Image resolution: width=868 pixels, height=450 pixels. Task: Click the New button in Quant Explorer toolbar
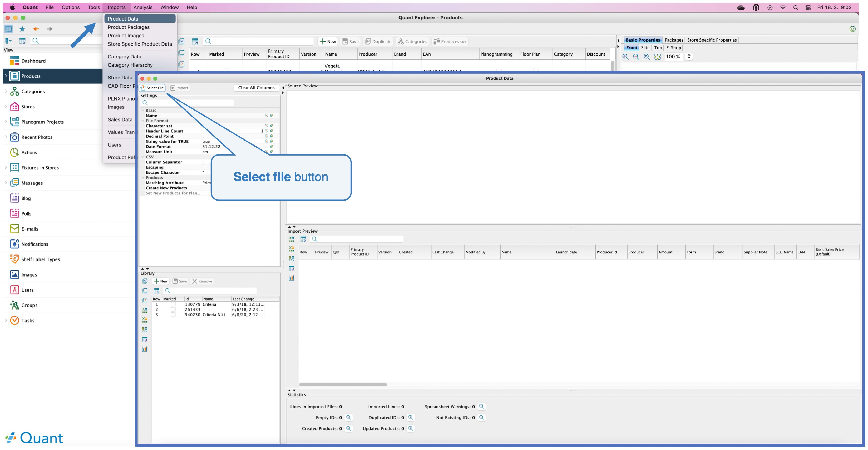(328, 41)
